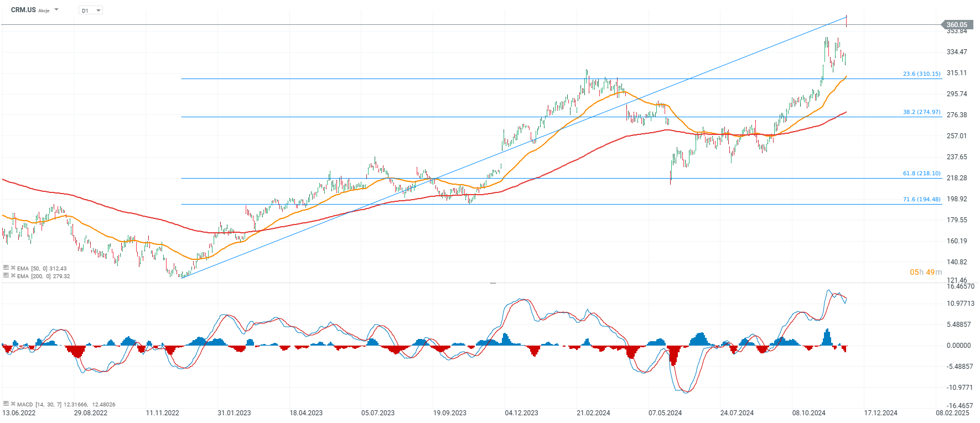
Task: Select the 360.05 current price tag
Action: (x=956, y=24)
